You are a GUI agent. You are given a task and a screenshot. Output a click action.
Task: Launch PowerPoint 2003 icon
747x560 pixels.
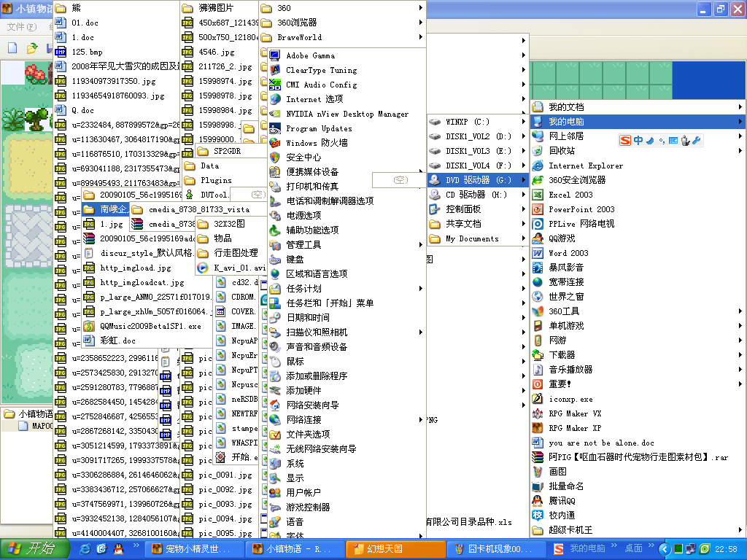[x=538, y=209]
